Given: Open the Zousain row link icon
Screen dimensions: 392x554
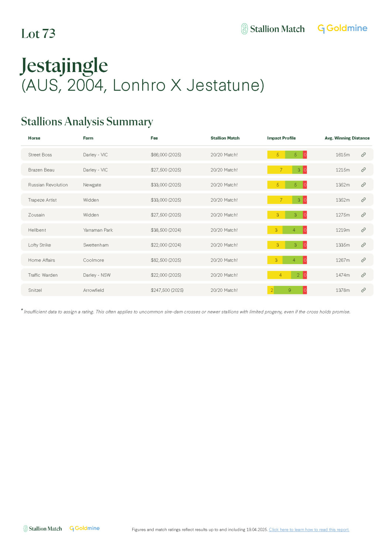Looking at the screenshot, I should [363, 215].
